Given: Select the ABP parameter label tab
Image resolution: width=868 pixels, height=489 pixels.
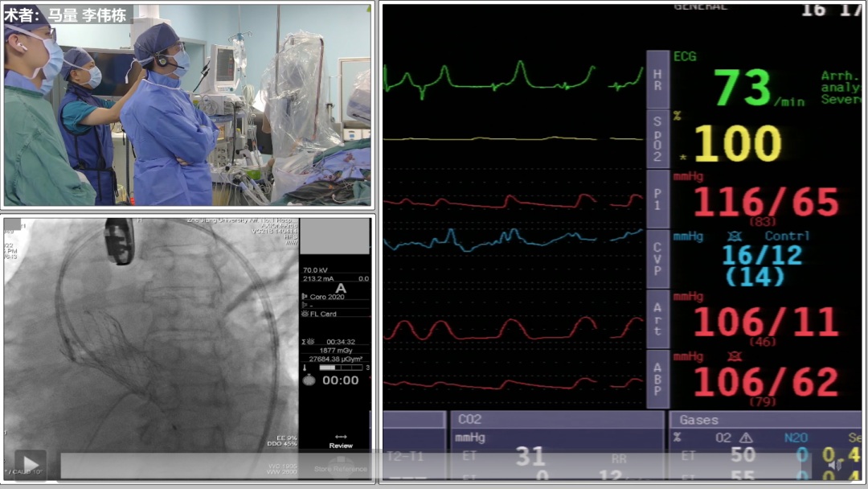Looking at the screenshot, I should pyautogui.click(x=657, y=379).
